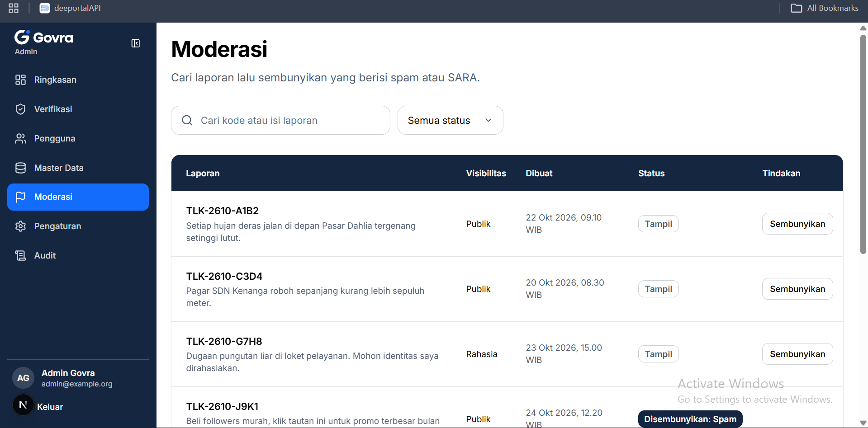
Task: Click the AG avatar of Admin Govra
Action: pos(23,378)
